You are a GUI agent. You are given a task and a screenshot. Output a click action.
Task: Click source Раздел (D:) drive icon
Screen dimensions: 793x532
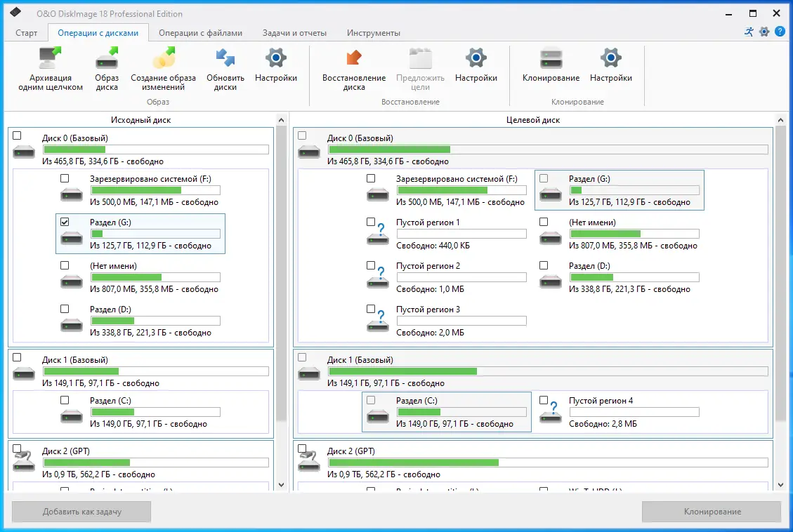(x=72, y=325)
